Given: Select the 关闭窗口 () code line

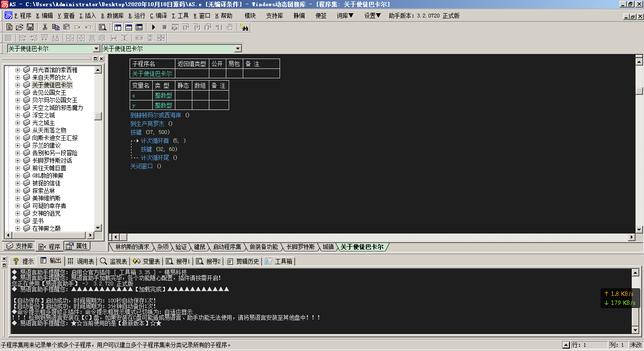Looking at the screenshot, I should tap(146, 166).
